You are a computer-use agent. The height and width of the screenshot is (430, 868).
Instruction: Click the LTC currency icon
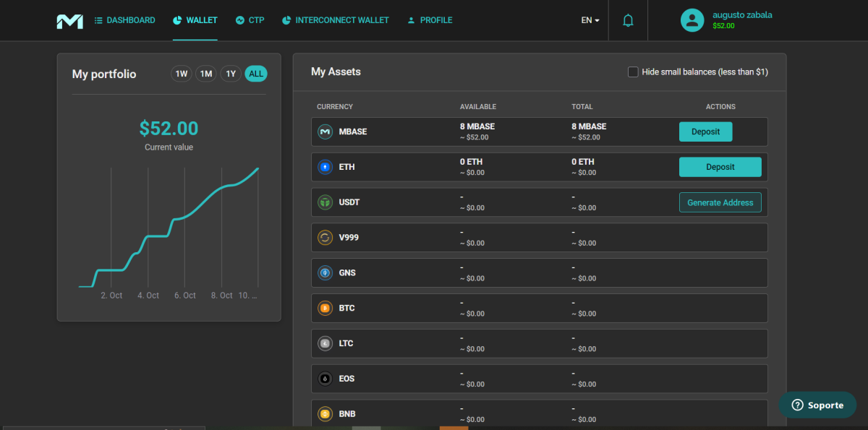[325, 343]
